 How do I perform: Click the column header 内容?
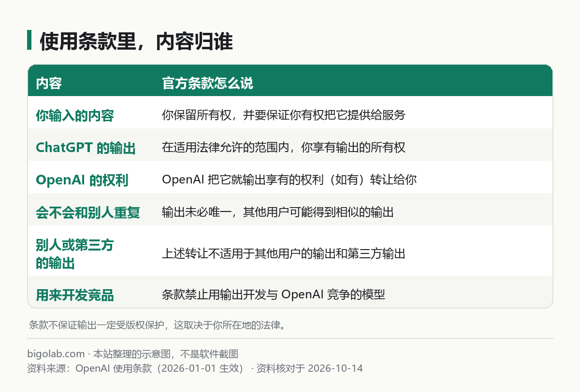tap(49, 83)
